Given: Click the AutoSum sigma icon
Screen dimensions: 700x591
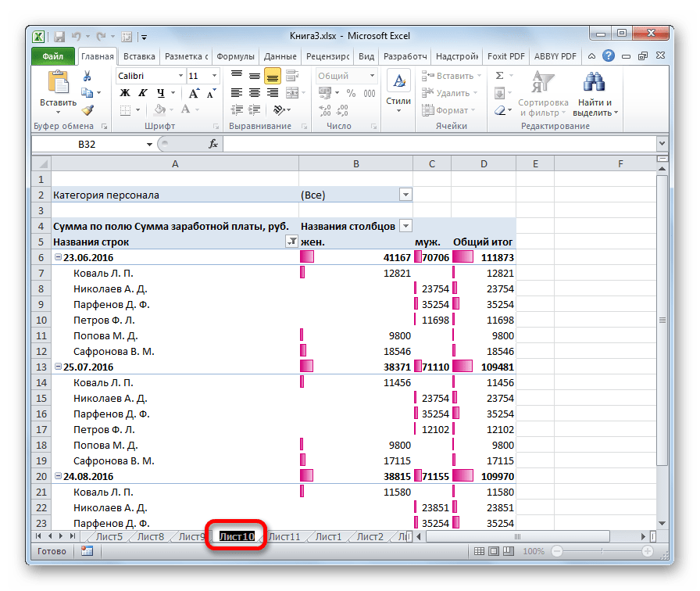Looking at the screenshot, I should (x=499, y=76).
